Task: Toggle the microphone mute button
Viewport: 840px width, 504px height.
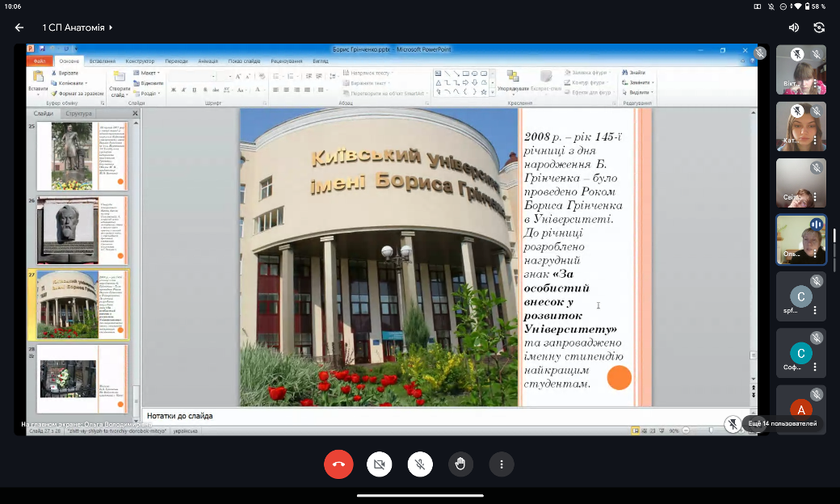Action: point(420,464)
